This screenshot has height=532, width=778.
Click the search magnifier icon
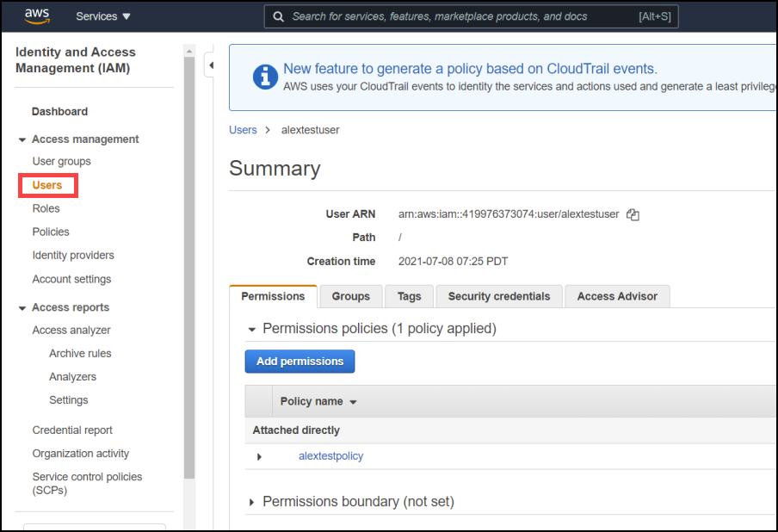(x=278, y=17)
